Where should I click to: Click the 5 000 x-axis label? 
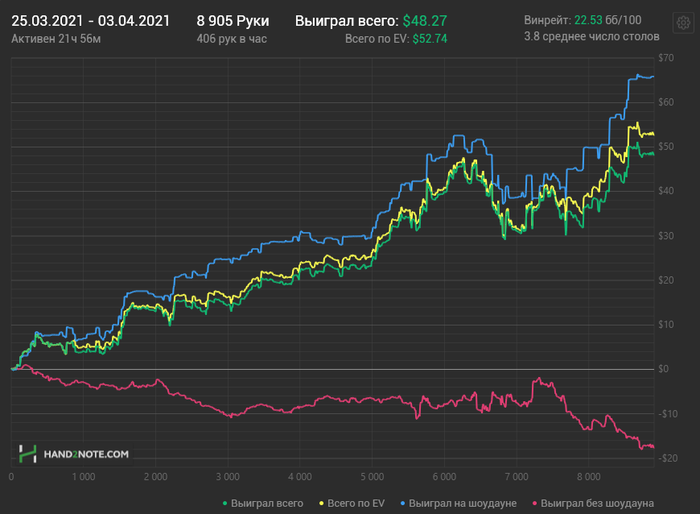tap(372, 477)
